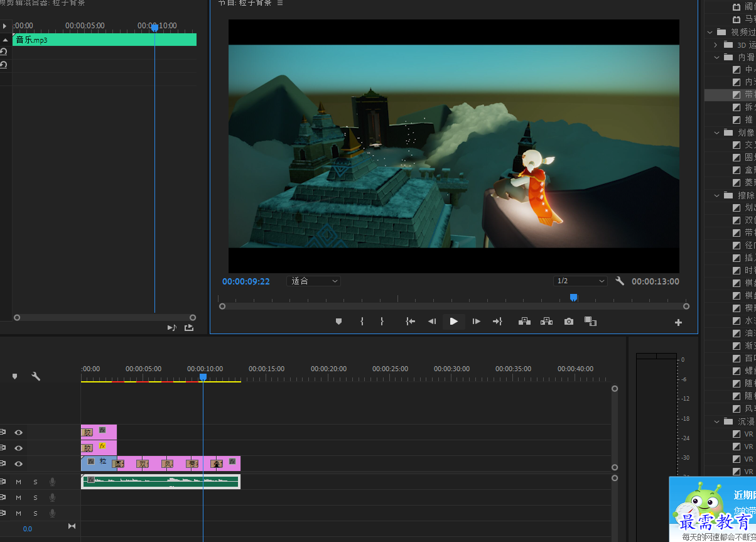This screenshot has height=542, width=756.
Task: Step forward one frame in program monitor
Action: pos(477,321)
